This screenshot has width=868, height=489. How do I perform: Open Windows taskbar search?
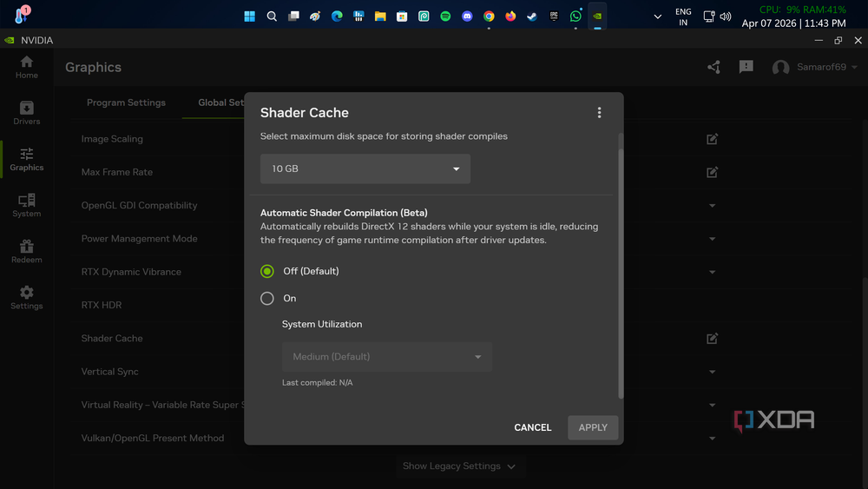[x=272, y=16]
